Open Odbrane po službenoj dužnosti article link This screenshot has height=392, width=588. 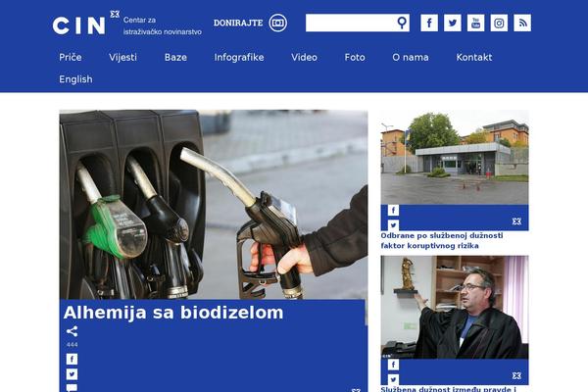click(x=442, y=240)
